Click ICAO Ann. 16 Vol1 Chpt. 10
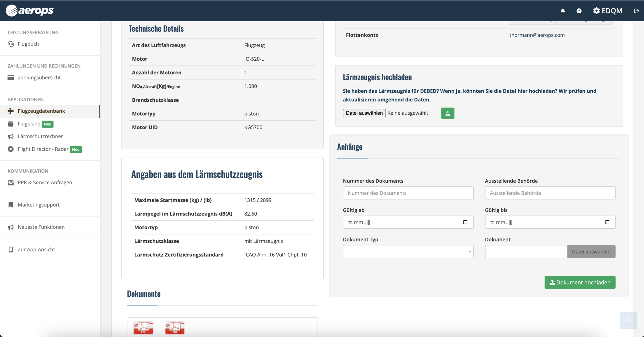The height and width of the screenshot is (337, 644). coord(276,255)
